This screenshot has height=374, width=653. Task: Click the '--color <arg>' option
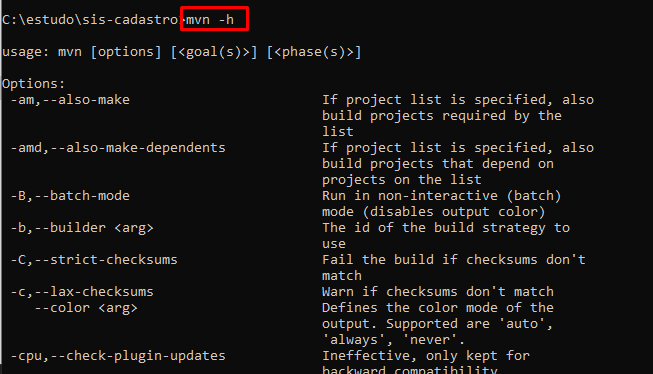[x=86, y=308]
